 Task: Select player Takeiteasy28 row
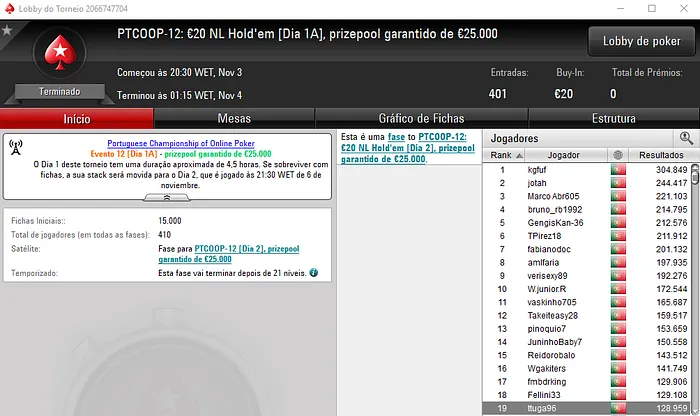click(x=587, y=316)
